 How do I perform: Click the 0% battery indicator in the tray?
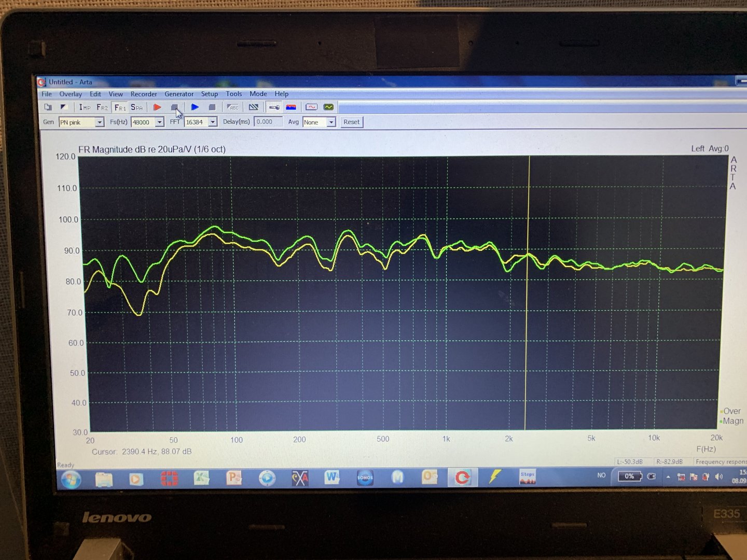point(630,476)
